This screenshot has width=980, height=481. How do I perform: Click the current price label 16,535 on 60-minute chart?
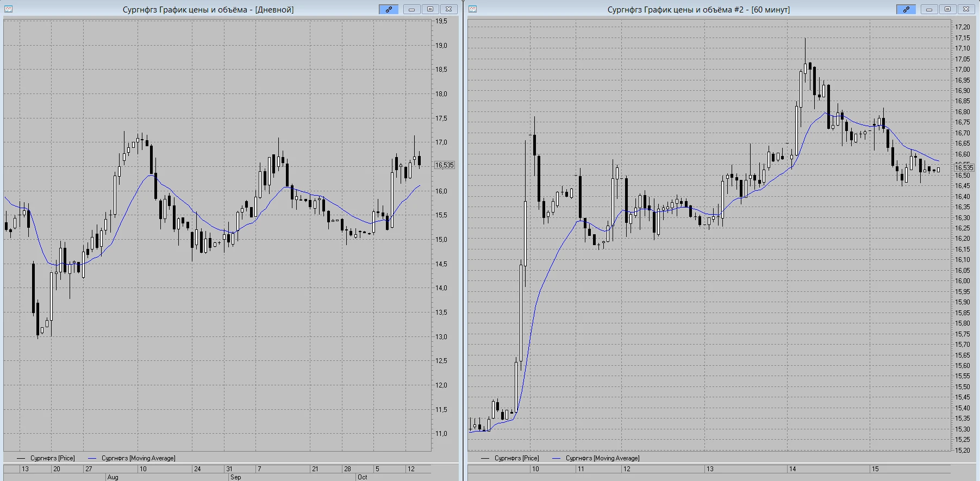[x=964, y=168]
